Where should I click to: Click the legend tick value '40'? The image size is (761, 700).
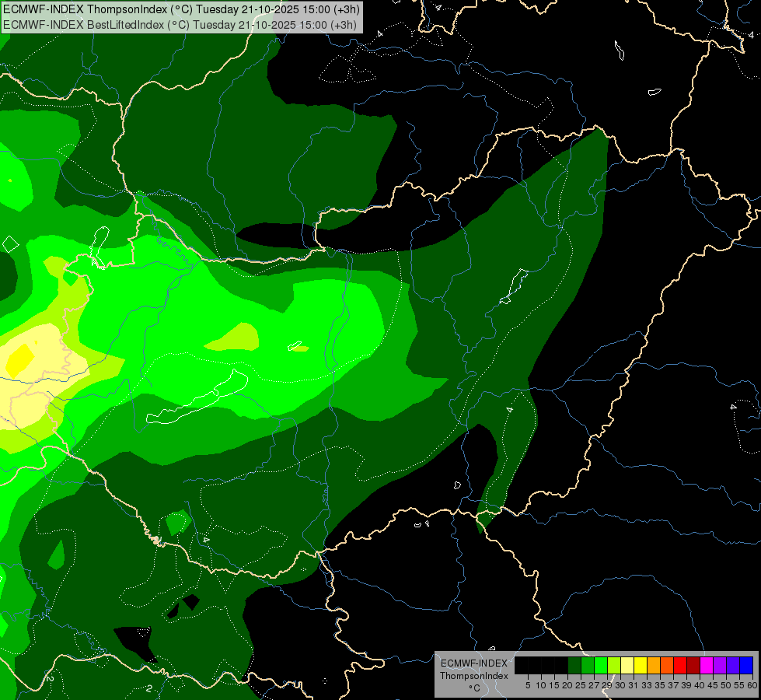pos(700,685)
